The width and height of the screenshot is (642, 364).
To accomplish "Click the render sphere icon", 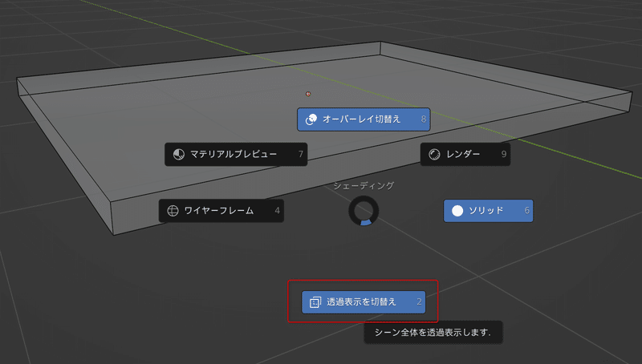I will click(434, 154).
